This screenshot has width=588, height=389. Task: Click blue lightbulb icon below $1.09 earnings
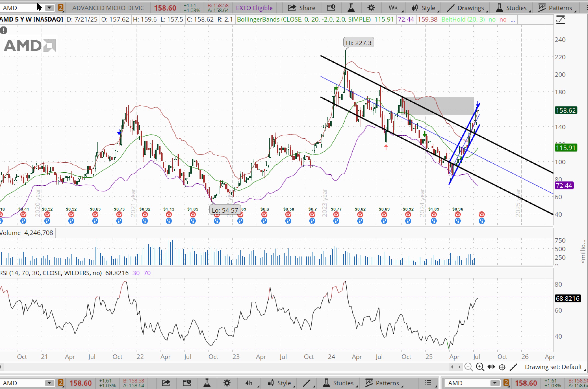[434, 221]
